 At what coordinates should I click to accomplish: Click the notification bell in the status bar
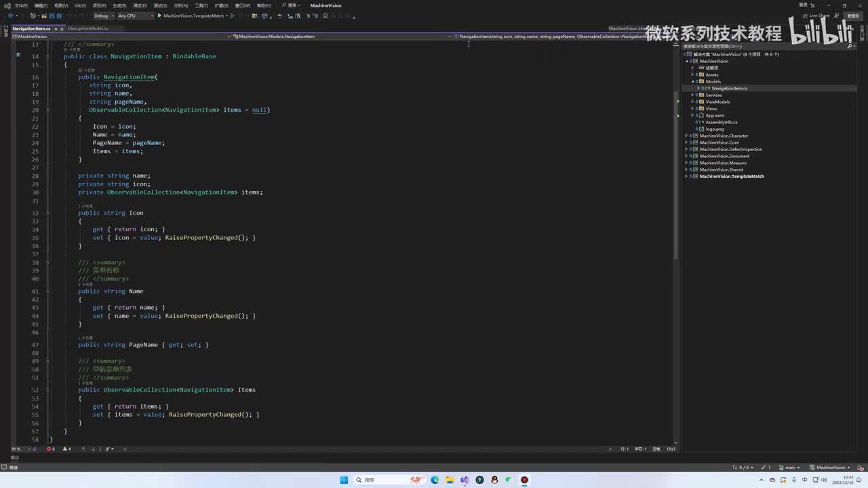pos(861,467)
